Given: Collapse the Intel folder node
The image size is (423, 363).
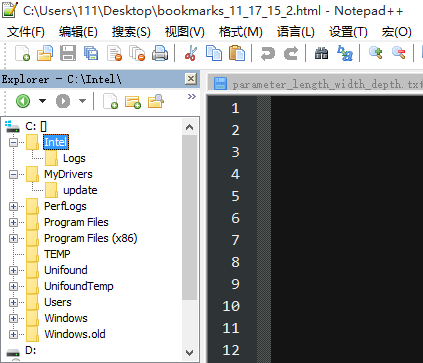Looking at the screenshot, I should pyautogui.click(x=13, y=142).
